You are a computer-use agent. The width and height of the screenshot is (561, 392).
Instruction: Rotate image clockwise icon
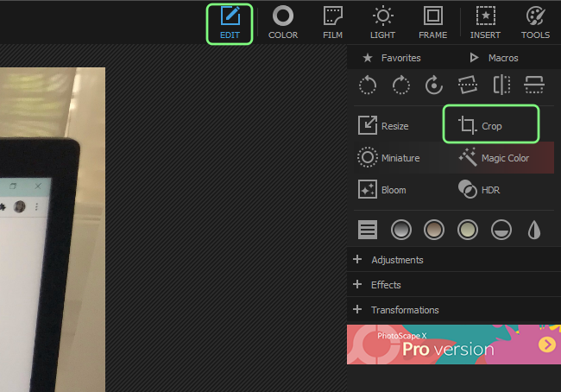coord(400,85)
